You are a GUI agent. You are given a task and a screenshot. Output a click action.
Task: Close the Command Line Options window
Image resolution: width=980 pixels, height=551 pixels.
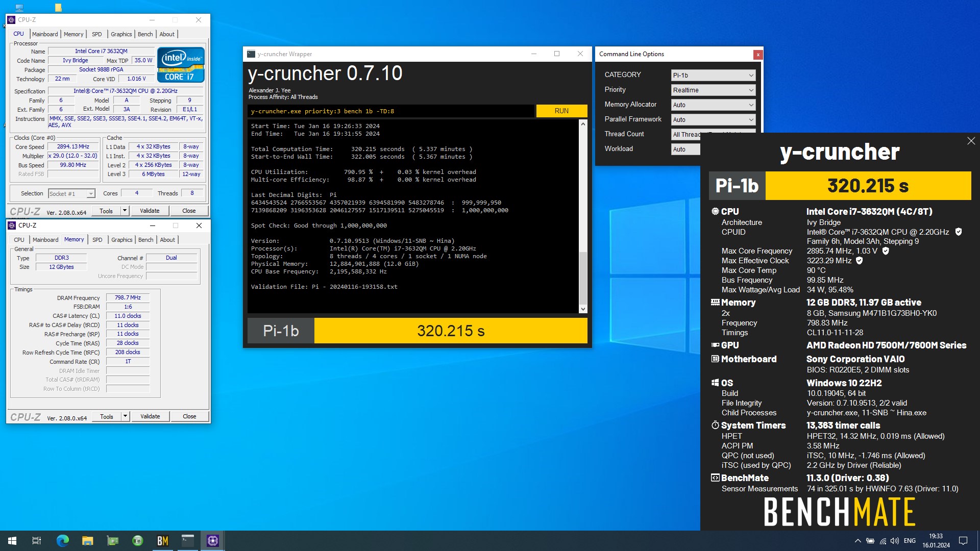pos(758,55)
